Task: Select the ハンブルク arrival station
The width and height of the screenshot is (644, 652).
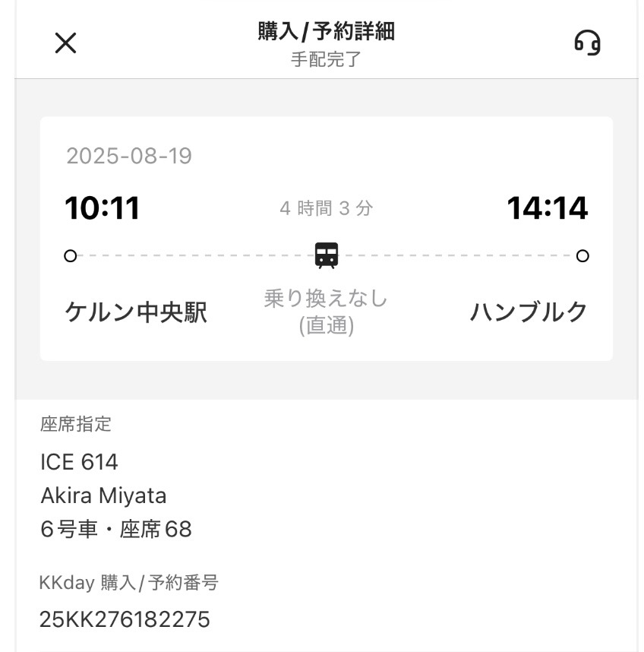Action: 529,312
